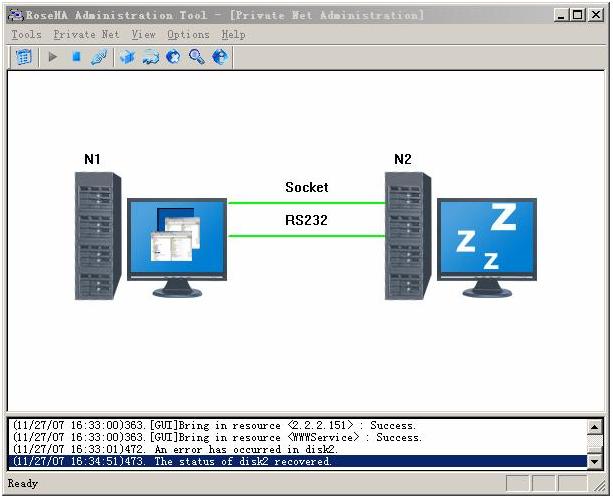Viewport: 613px width, 498px height.
Task: Click the blue stop square toolbar icon
Action: [x=77, y=57]
